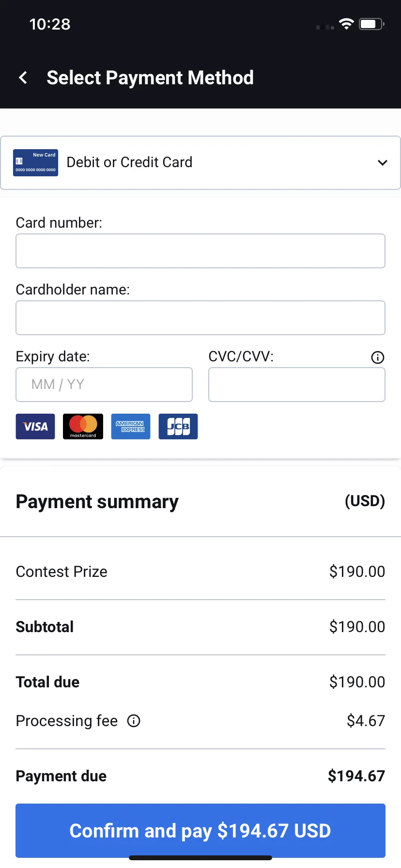Tap the American Express logo
The height and width of the screenshot is (868, 401).
tap(131, 426)
